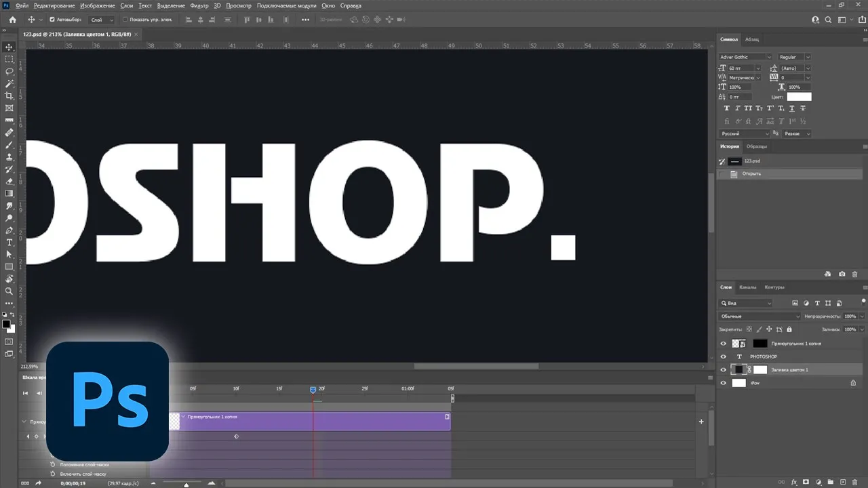
Task: Select the Brush tool
Action: click(9, 144)
